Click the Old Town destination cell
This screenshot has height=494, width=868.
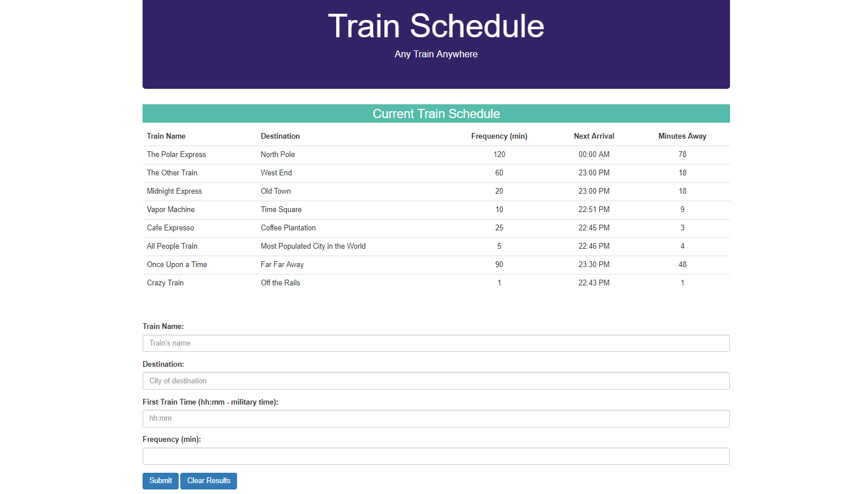275,191
